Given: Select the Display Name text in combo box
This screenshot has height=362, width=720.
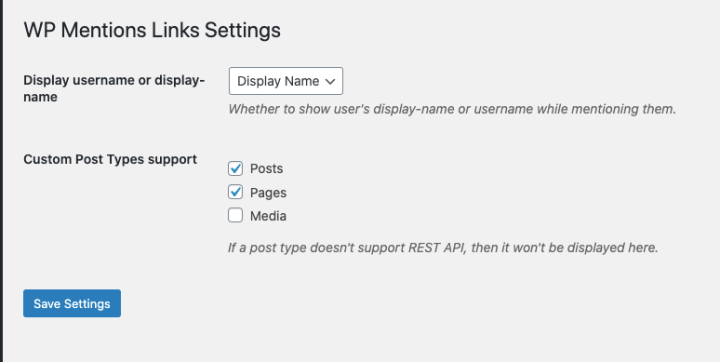Looking at the screenshot, I should pyautogui.click(x=278, y=81).
